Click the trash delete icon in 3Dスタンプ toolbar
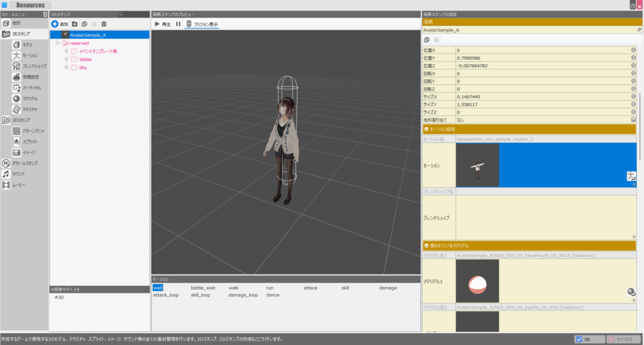Image resolution: width=644 pixels, height=345 pixels. click(104, 24)
